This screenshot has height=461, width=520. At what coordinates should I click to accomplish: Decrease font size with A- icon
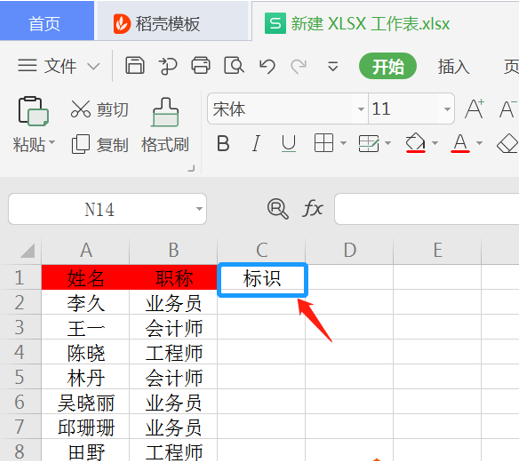[507, 109]
